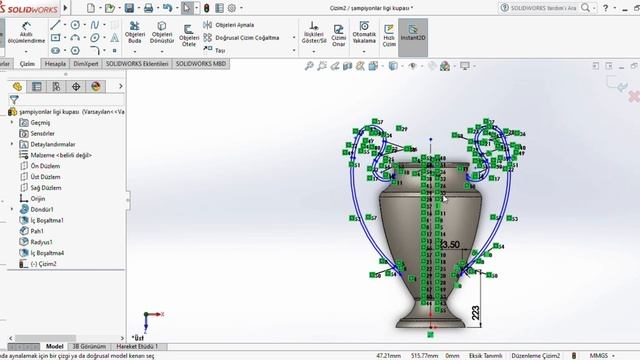Open the Doğrusal Çizim Çoğaltma dropdown arrow

[294, 38]
